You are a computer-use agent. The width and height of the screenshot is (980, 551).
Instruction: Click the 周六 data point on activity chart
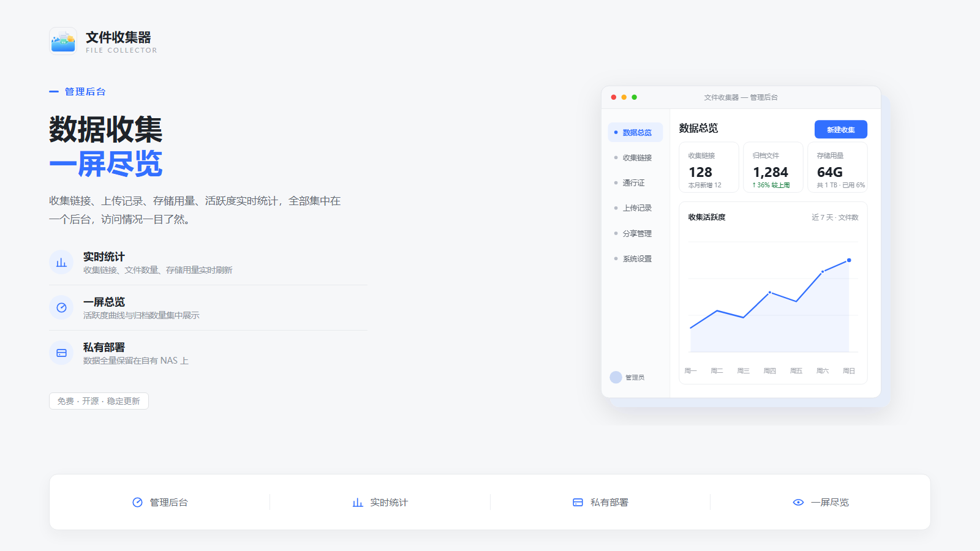tap(823, 271)
